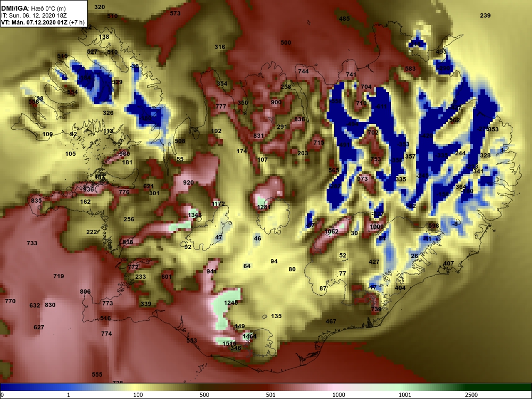Click map value 316
This screenshot has height=399, width=532.
(220, 47)
